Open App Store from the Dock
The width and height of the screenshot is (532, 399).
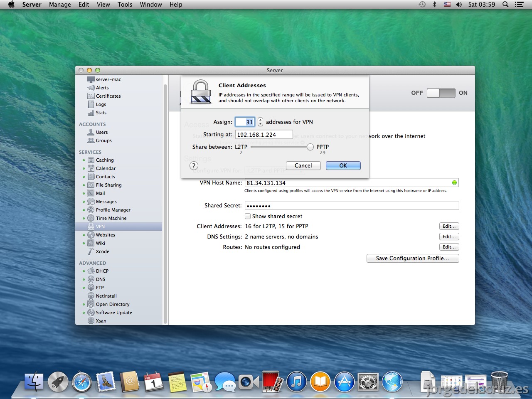pyautogui.click(x=344, y=382)
